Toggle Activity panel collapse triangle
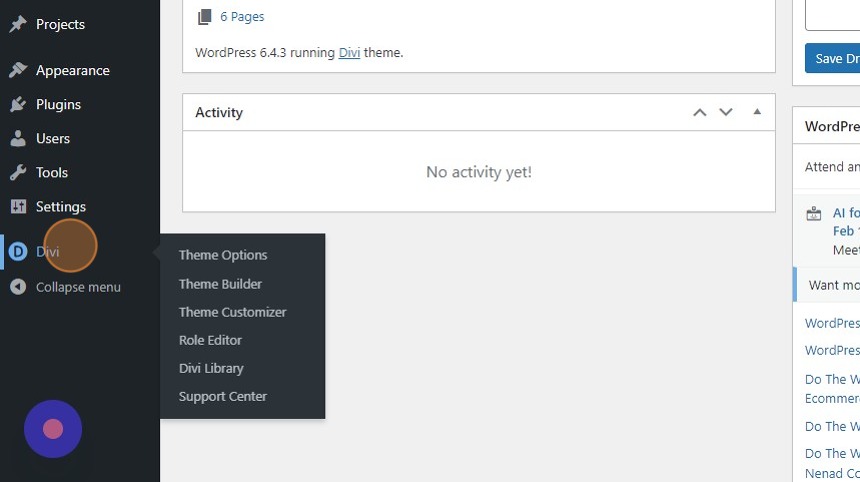This screenshot has height=482, width=860. (757, 112)
